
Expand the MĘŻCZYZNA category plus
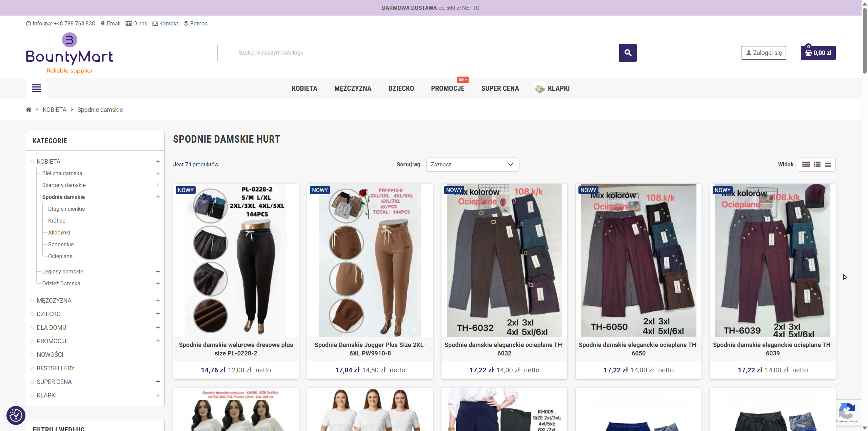[158, 300]
